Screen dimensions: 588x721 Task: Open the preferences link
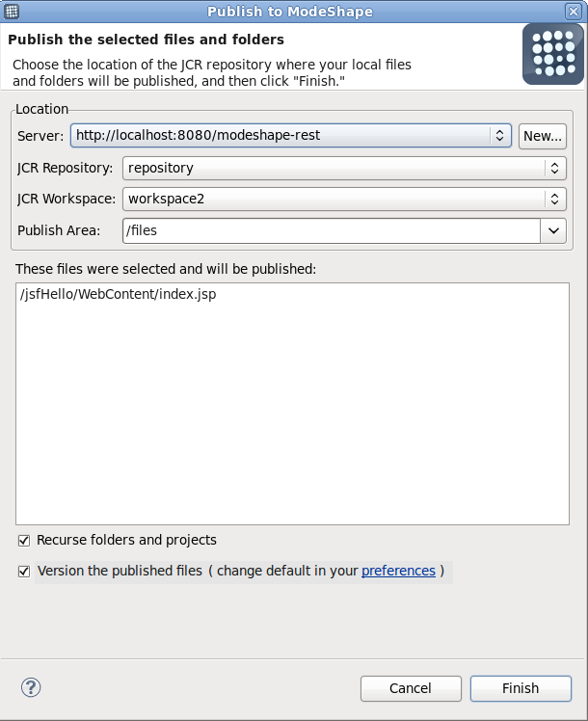[398, 571]
